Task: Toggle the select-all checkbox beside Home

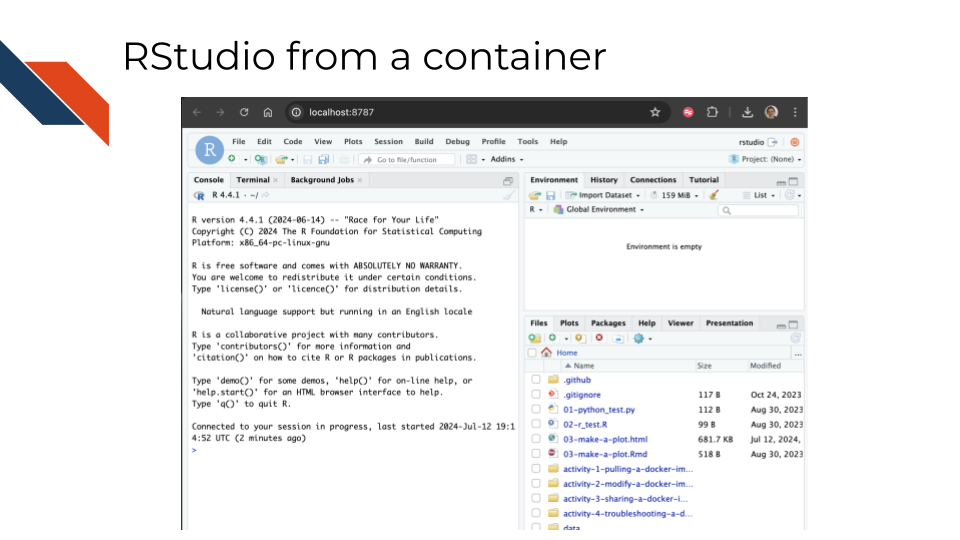Action: 532,353
